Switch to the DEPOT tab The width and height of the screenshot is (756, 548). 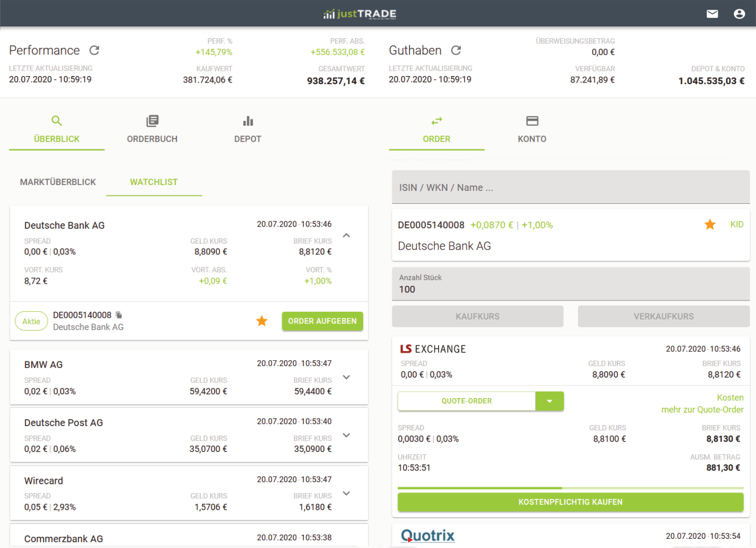[248, 130]
